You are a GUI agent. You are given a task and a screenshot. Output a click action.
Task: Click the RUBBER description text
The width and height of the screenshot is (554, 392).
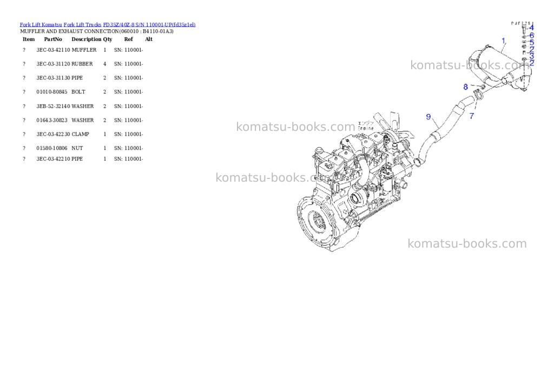click(x=82, y=64)
